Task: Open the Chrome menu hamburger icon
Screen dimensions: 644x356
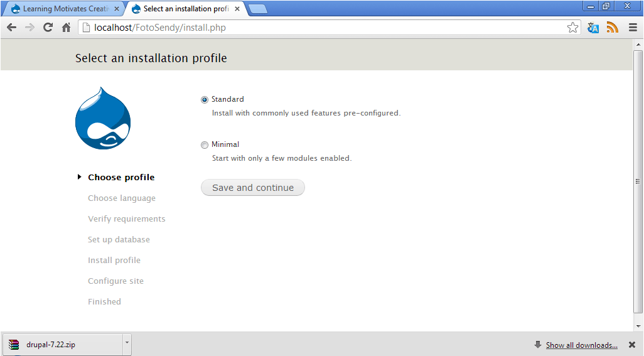Action: [633, 28]
